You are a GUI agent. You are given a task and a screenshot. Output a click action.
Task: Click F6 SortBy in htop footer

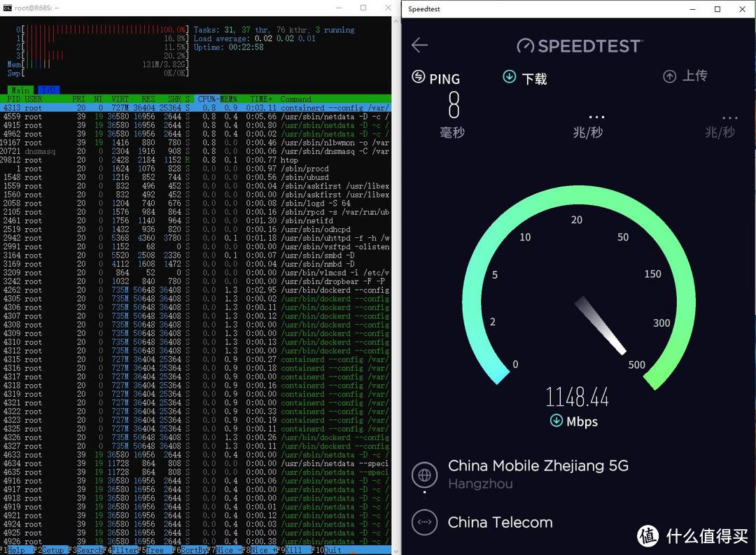pos(190,550)
